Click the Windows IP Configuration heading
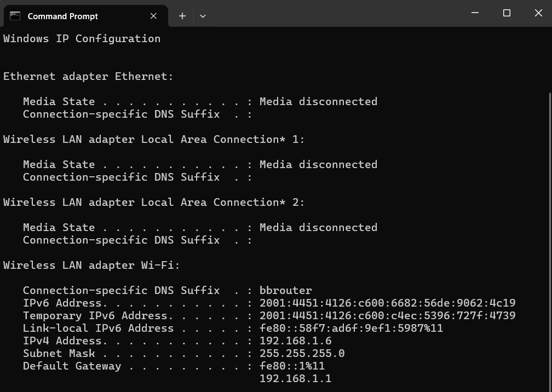 (x=82, y=39)
